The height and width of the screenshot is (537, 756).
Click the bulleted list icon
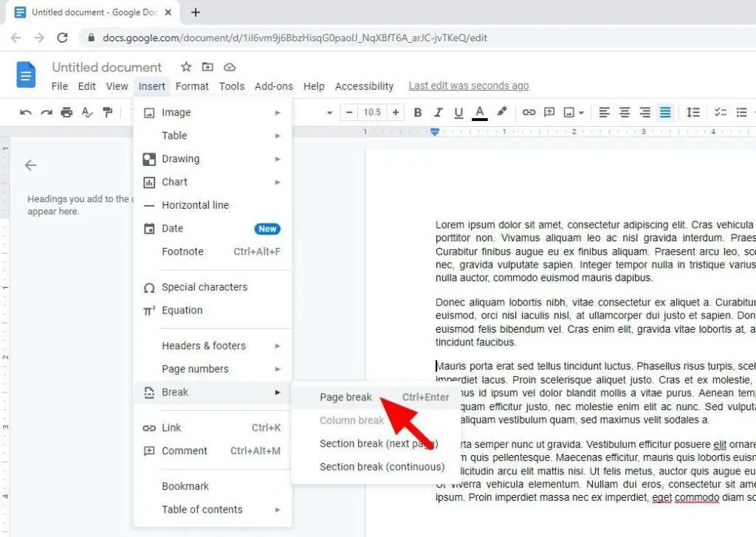coord(741,113)
